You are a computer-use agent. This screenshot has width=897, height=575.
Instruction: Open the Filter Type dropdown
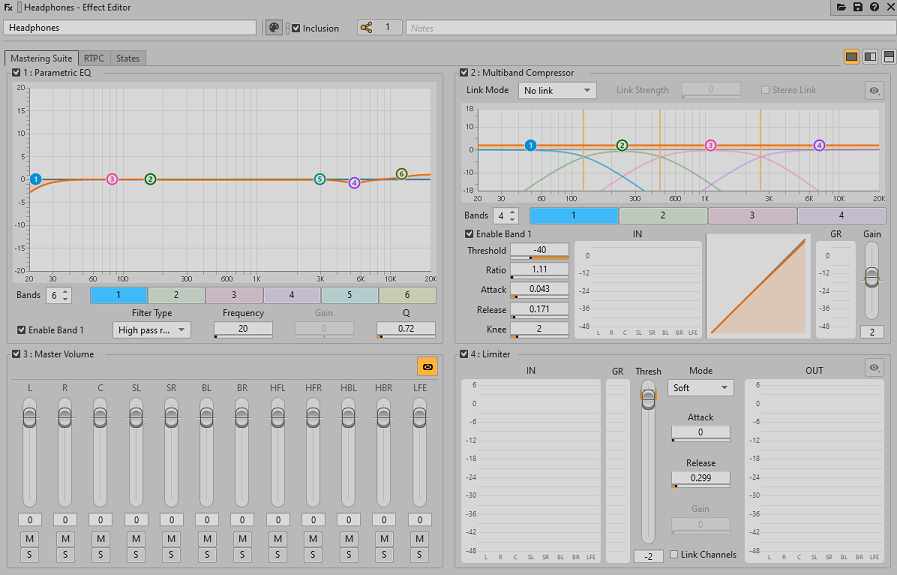click(x=151, y=330)
